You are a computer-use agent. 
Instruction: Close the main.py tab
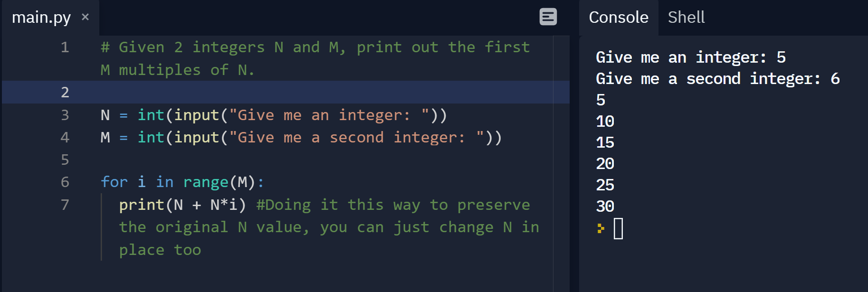[x=85, y=17]
